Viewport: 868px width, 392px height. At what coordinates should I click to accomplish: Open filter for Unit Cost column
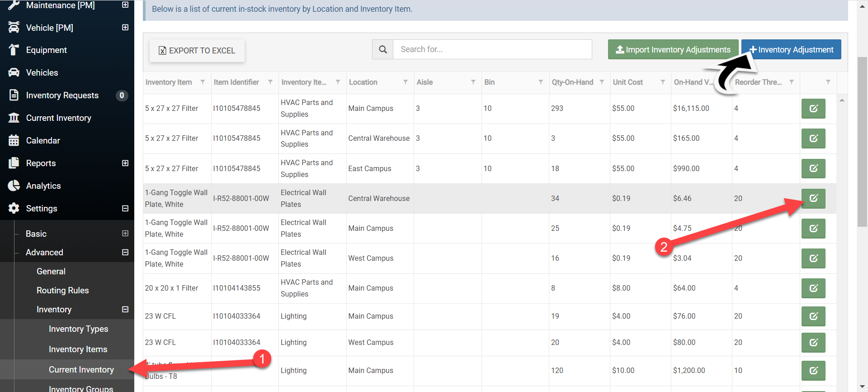pos(663,82)
